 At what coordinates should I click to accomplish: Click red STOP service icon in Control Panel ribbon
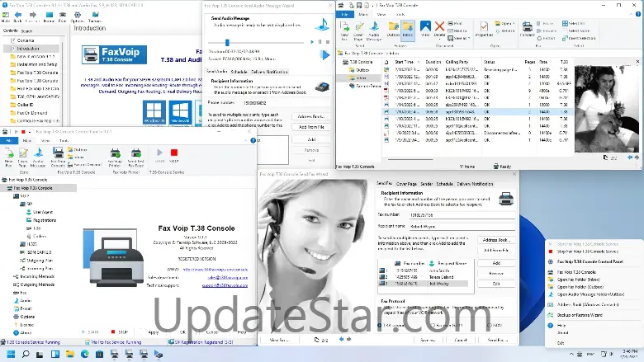(x=174, y=153)
